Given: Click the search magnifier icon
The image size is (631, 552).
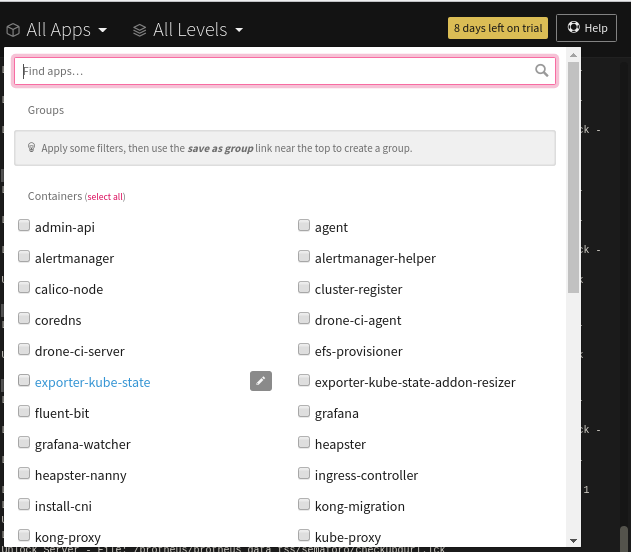Looking at the screenshot, I should [x=542, y=71].
